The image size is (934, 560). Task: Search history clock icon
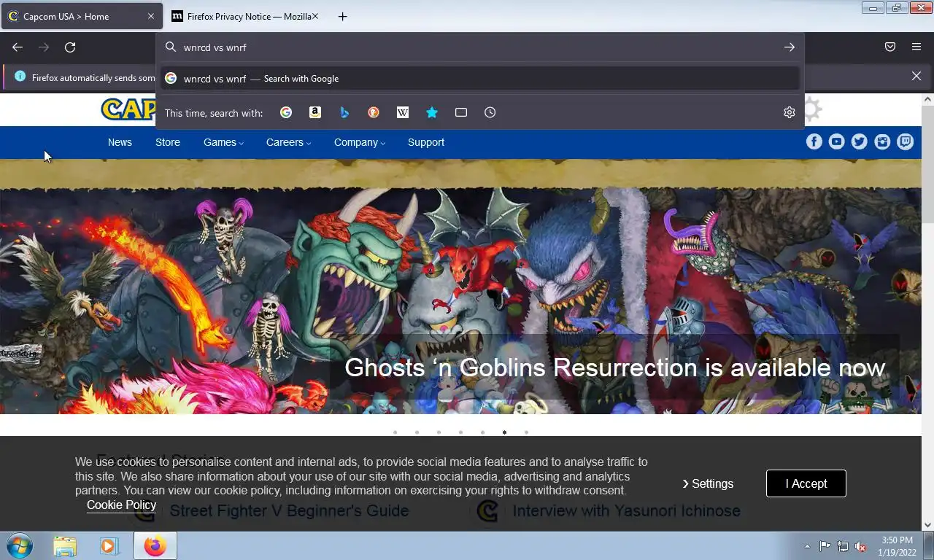(490, 112)
